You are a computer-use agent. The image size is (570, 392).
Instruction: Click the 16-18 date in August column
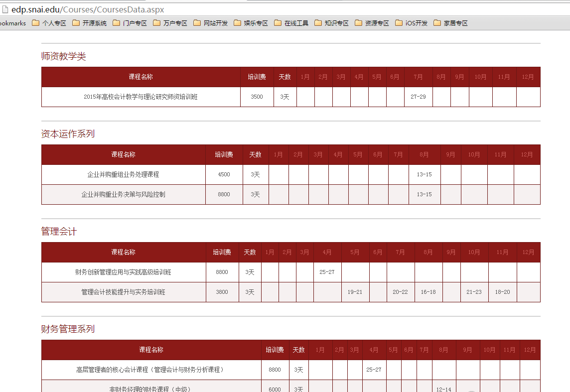[x=428, y=292]
